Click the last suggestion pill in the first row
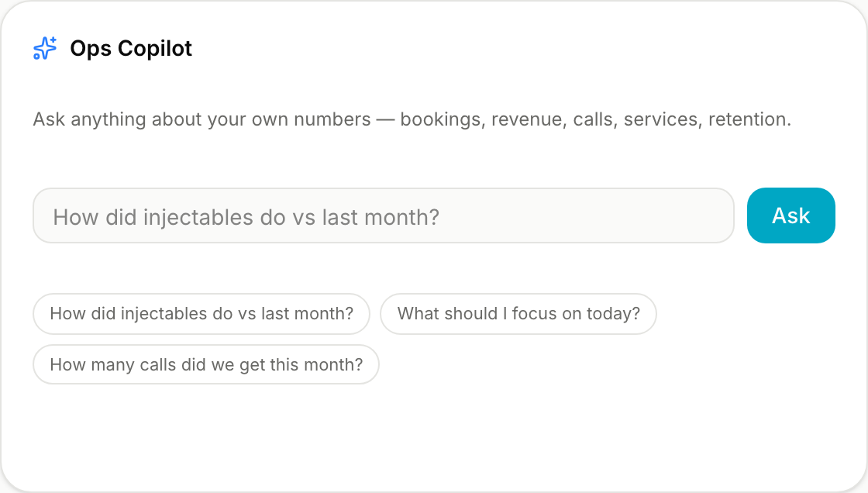 [518, 313]
